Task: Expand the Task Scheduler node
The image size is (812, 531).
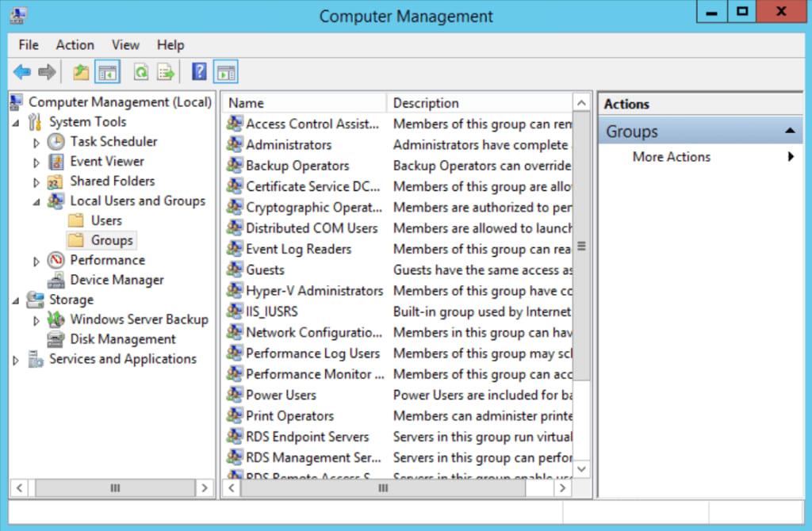Action: [36, 143]
